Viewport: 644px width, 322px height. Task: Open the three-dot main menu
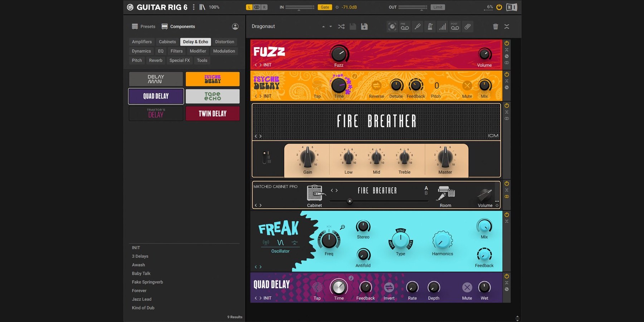pyautogui.click(x=194, y=7)
